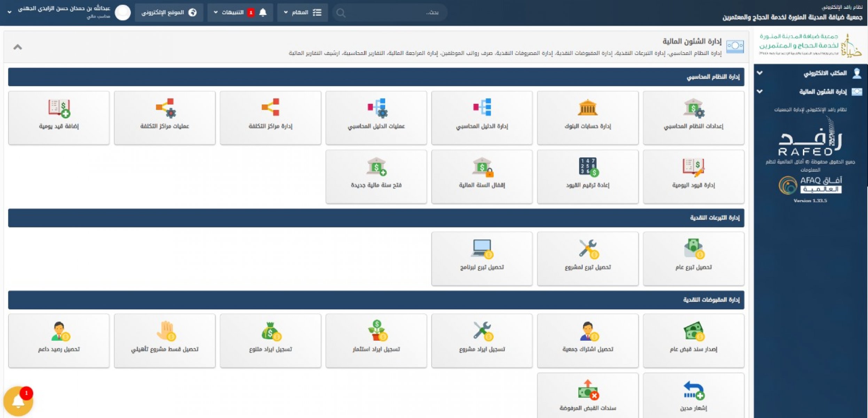
Task: Open تسجيل ايراد متنوع tile
Action: pos(270,341)
